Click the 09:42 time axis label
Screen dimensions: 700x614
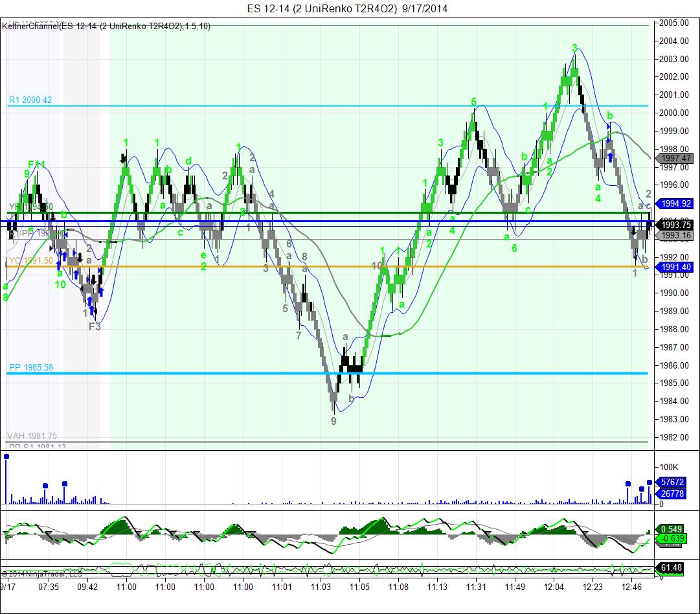(x=87, y=587)
